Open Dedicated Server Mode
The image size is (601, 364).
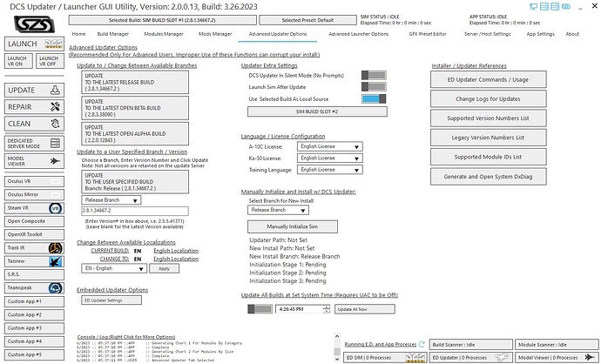click(x=34, y=144)
